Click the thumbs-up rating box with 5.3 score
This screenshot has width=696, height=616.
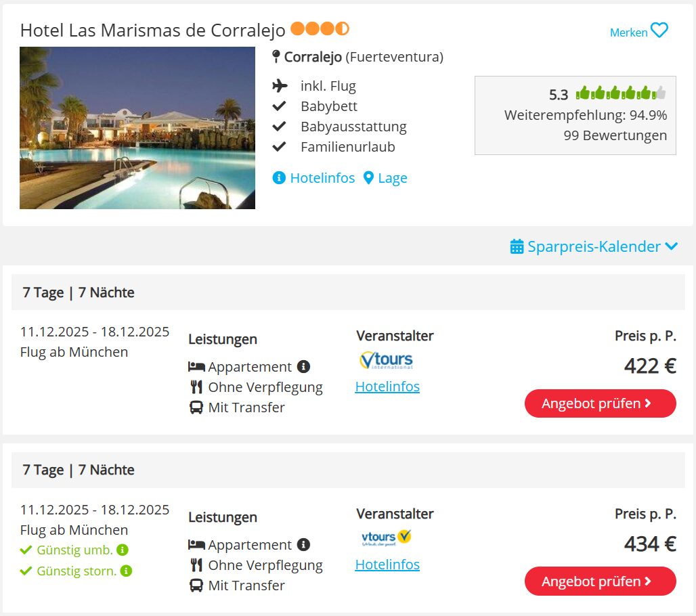(x=575, y=115)
